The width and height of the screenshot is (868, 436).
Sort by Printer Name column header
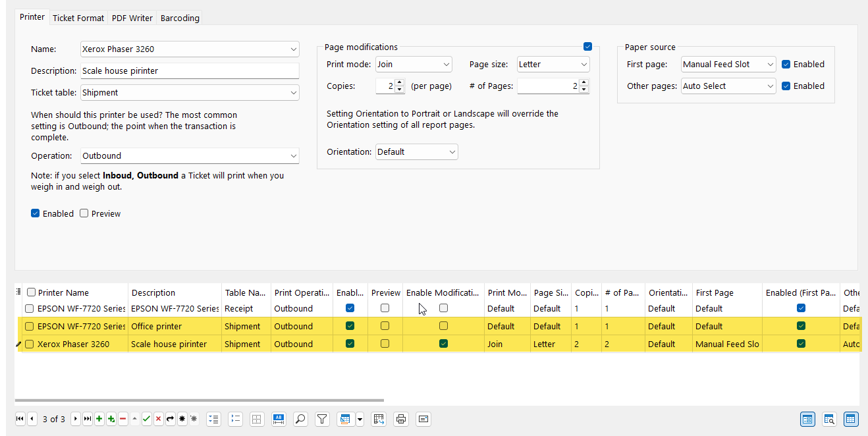(x=63, y=292)
